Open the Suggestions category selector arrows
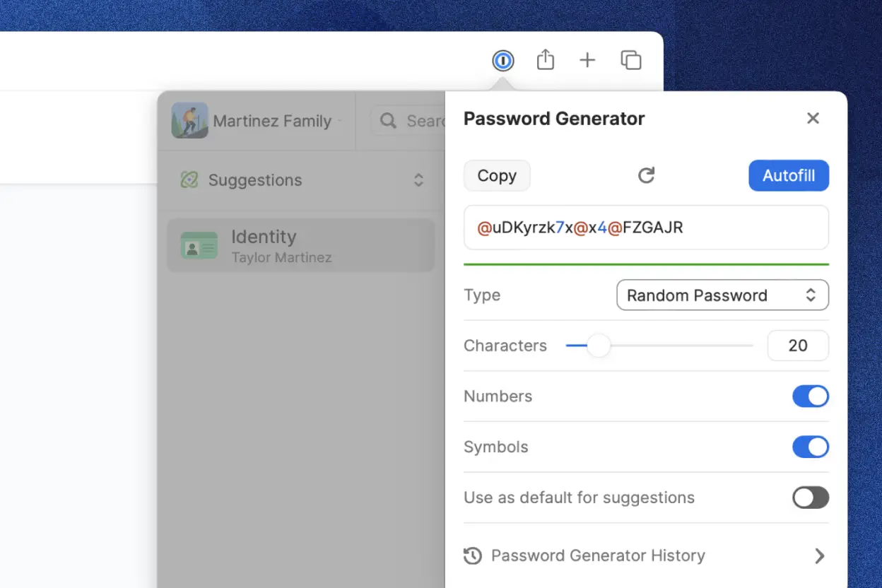Screen dimensions: 882x588 tap(418, 180)
